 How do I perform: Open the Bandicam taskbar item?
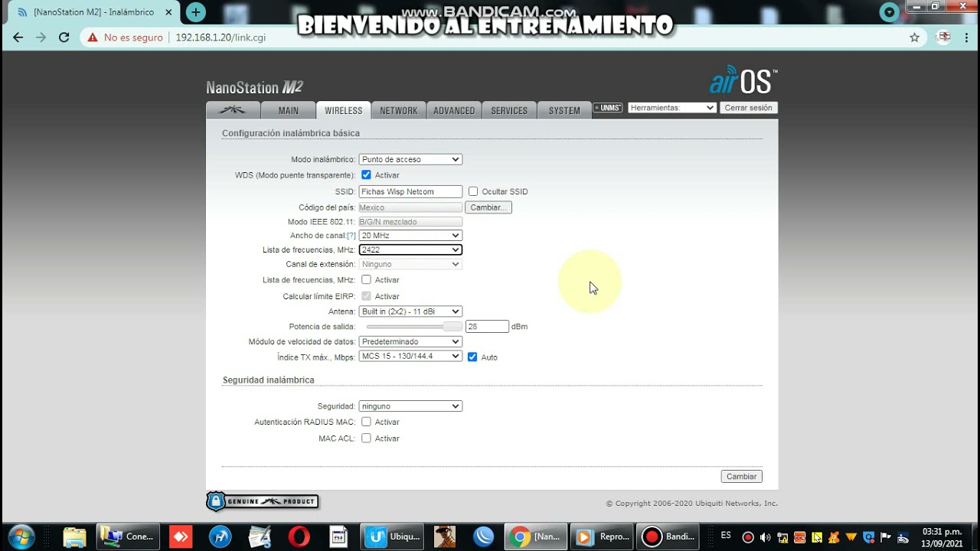tap(669, 537)
